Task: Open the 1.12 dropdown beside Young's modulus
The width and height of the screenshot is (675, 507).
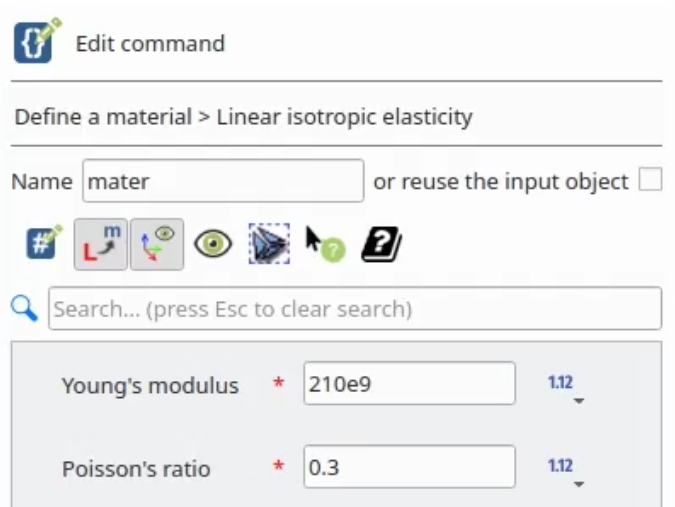Action: pyautogui.click(x=566, y=387)
